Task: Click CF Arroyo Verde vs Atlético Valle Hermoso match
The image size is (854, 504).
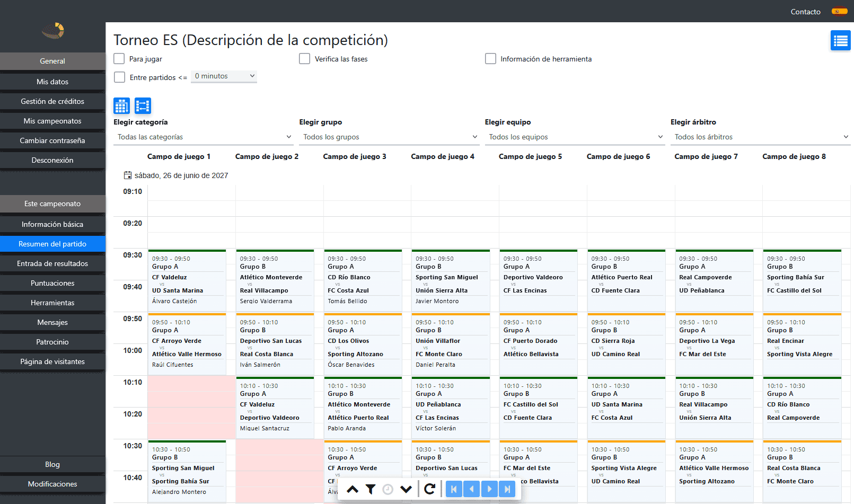Action: (187, 344)
